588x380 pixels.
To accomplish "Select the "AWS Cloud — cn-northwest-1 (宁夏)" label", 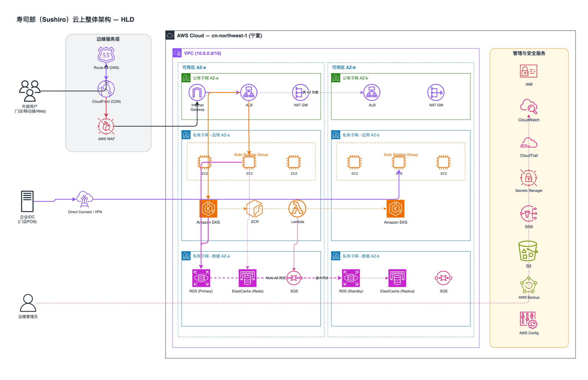I will click(x=219, y=36).
